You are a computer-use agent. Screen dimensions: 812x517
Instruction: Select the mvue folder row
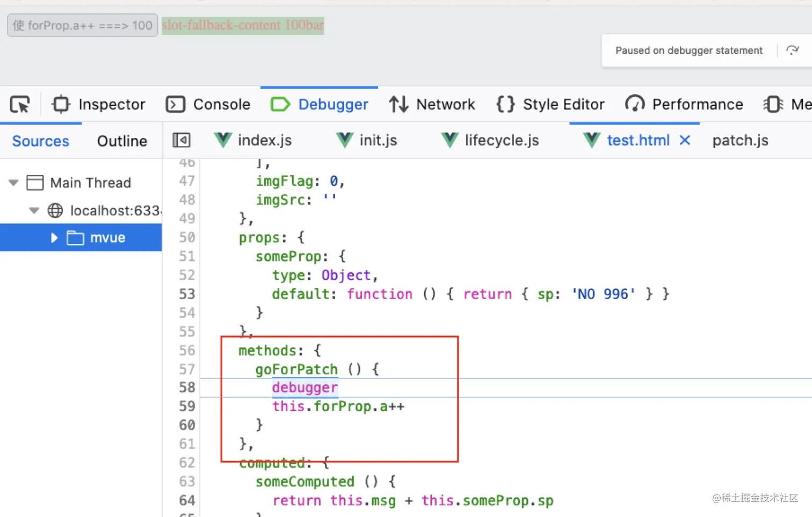[x=81, y=238]
